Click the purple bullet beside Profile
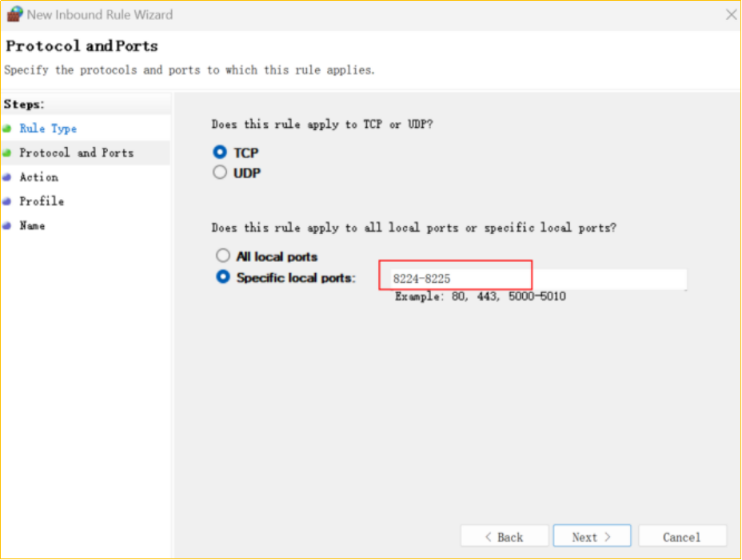This screenshot has width=742, height=560. point(7,201)
